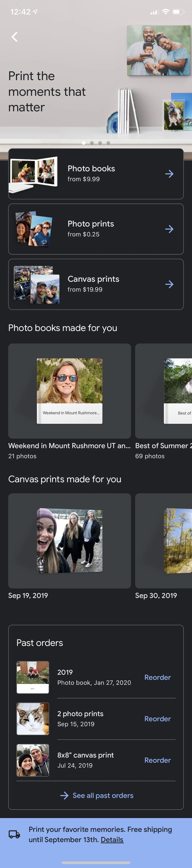Open 2019 photo book order thumbnail
This screenshot has height=868, width=192.
[x=33, y=677]
